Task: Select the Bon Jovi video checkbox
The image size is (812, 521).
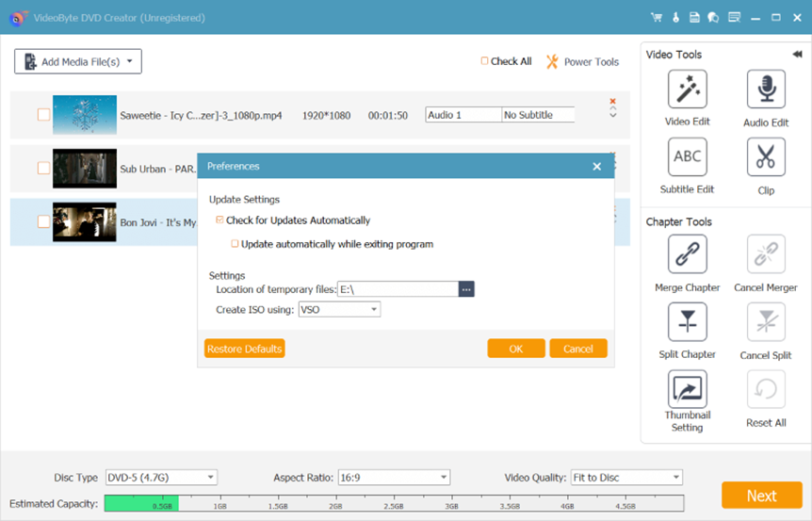Action: click(x=43, y=221)
